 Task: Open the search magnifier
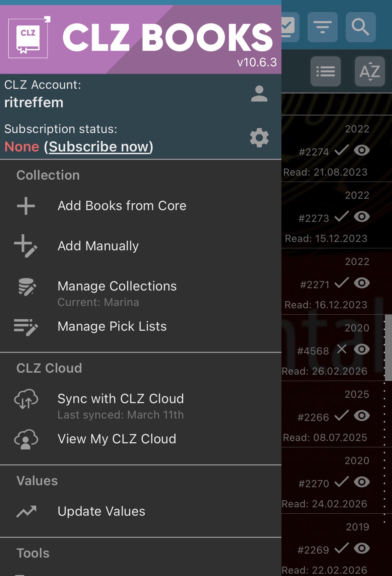pyautogui.click(x=360, y=27)
